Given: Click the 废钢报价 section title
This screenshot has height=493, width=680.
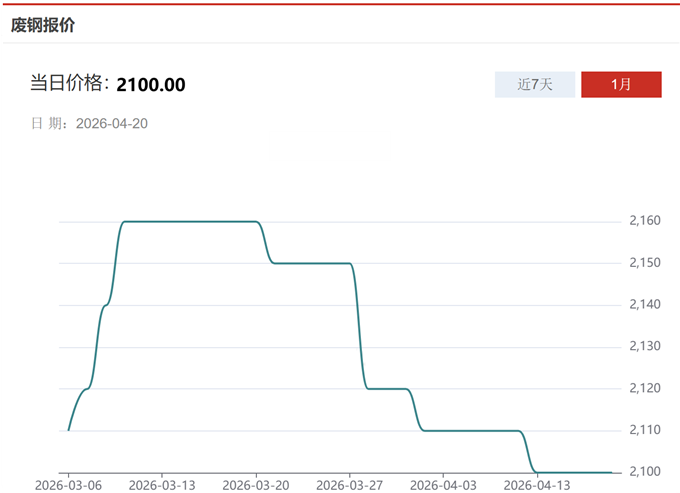Looking at the screenshot, I should [42, 25].
